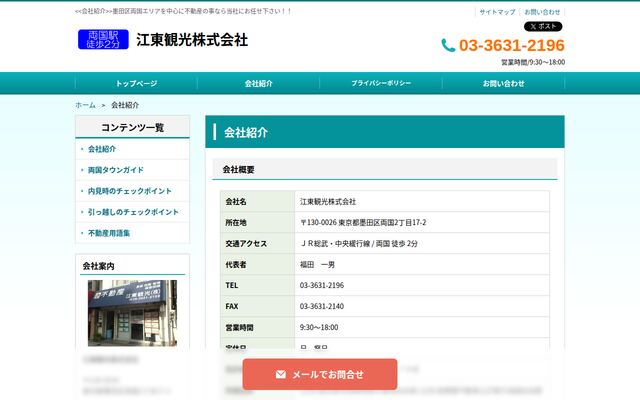Click the 会社概要 section heading
This screenshot has width=640, height=400.
pyautogui.click(x=238, y=169)
